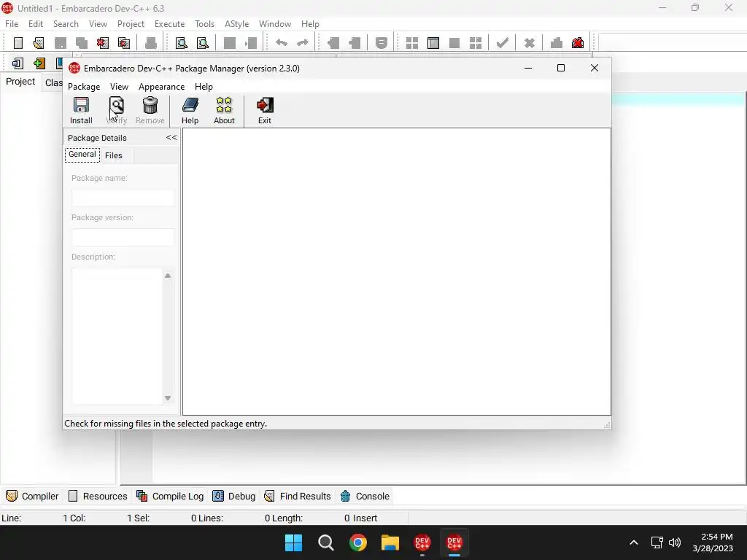Minimize the Package Manager window
747x560 pixels.
[528, 68]
